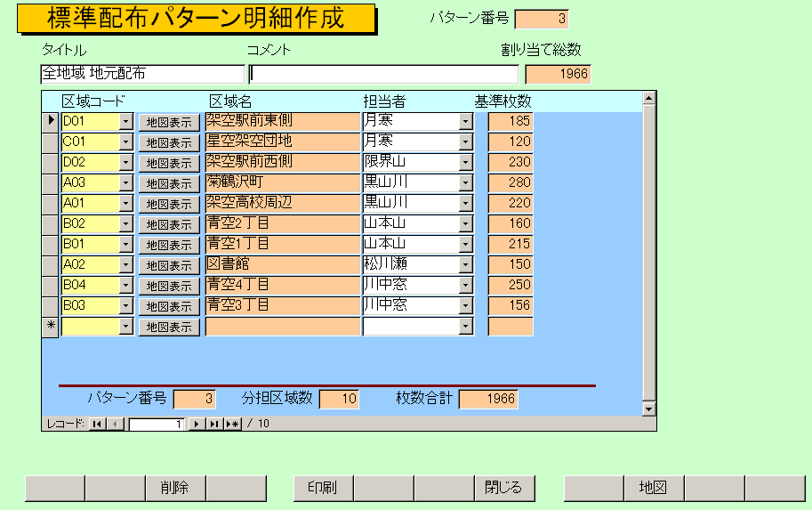
Task: Click the コメント input field
Action: pos(383,74)
